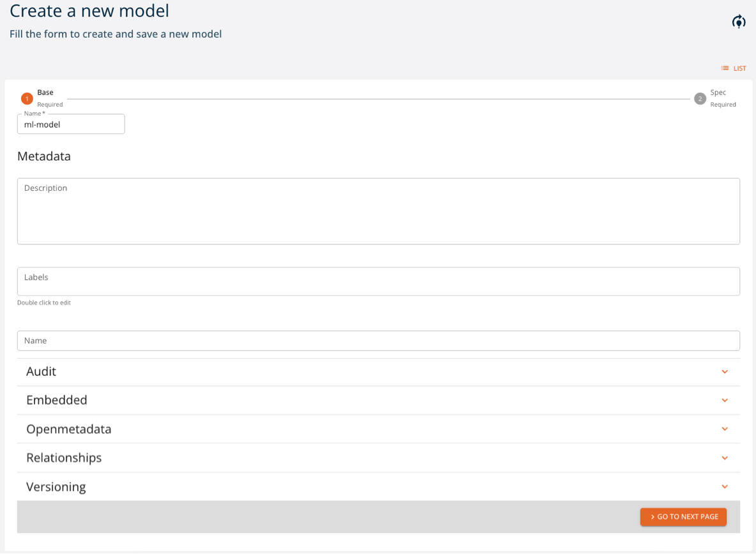Click the grey "2" Spec step circle

coord(700,98)
